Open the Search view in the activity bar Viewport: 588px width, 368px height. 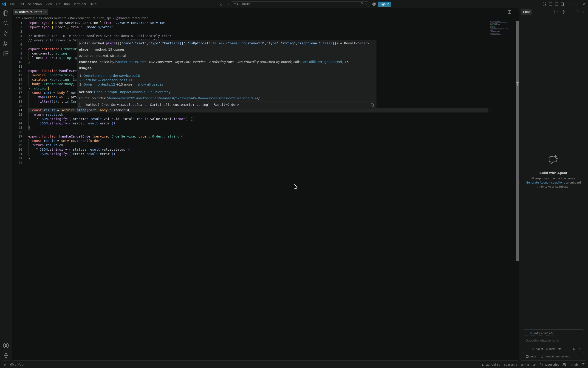(6, 23)
